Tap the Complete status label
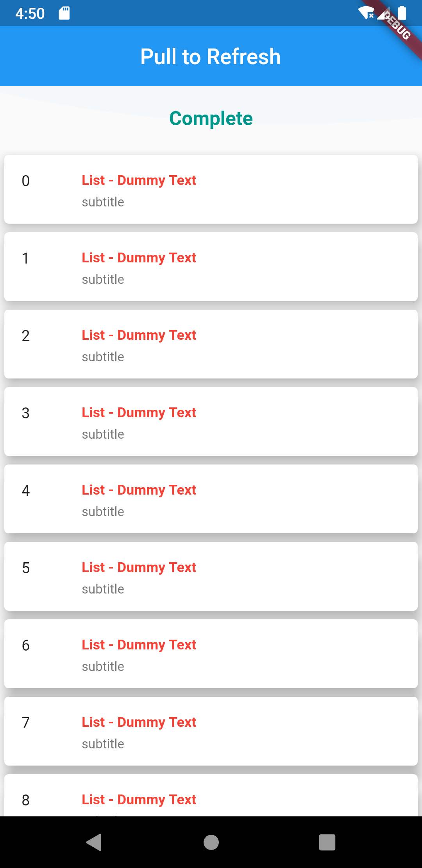Viewport: 422px width, 868px height. pyautogui.click(x=211, y=118)
